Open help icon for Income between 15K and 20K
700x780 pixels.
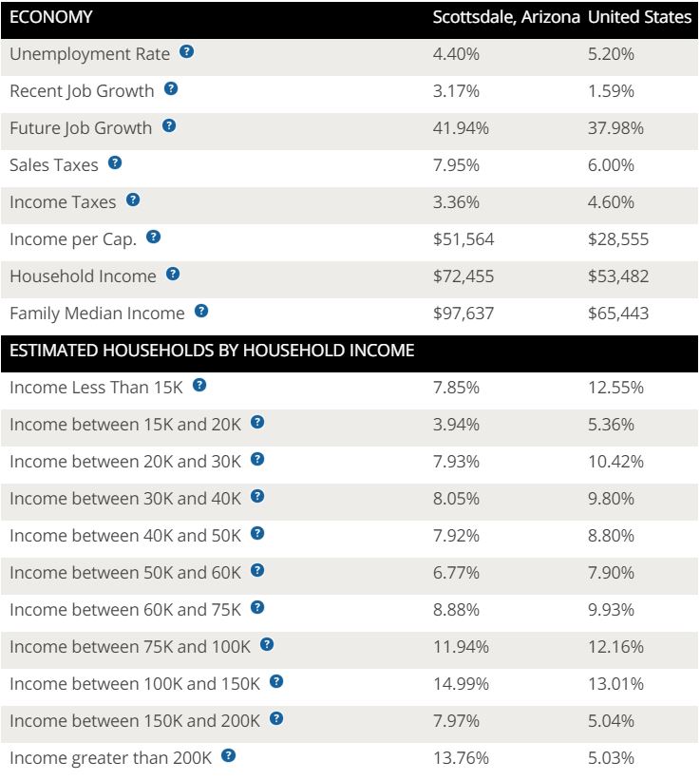(257, 423)
